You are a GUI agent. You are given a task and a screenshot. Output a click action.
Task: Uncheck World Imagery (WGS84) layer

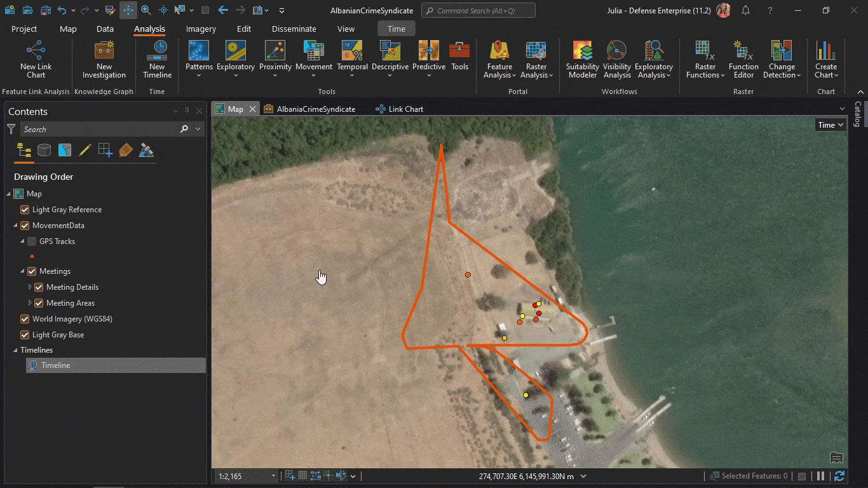(x=25, y=319)
